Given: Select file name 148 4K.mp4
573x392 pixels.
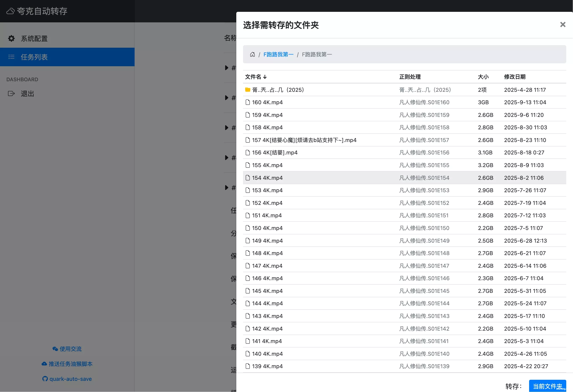Looking at the screenshot, I should click(267, 253).
